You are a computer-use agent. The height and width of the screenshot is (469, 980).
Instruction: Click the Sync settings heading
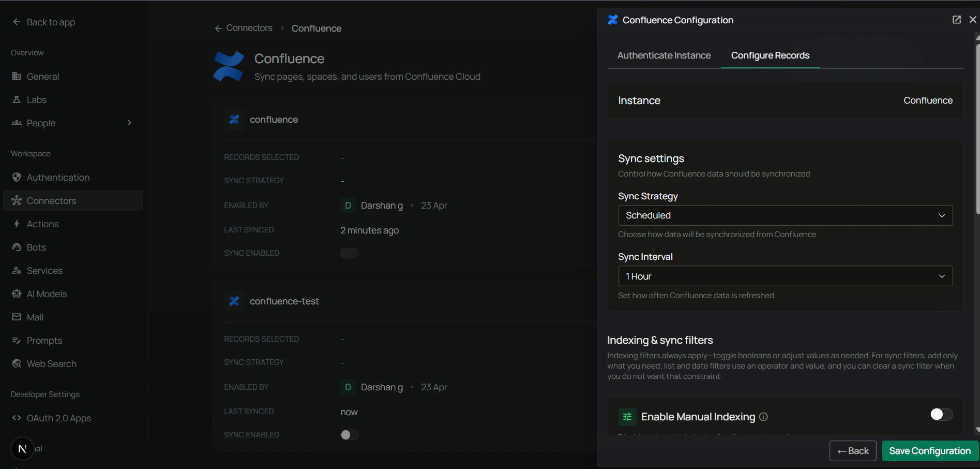tap(651, 158)
